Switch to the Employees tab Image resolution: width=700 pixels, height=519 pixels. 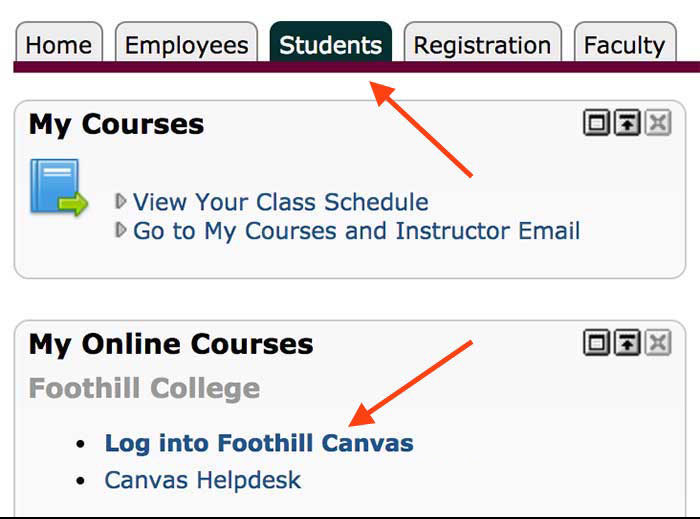pyautogui.click(x=186, y=45)
